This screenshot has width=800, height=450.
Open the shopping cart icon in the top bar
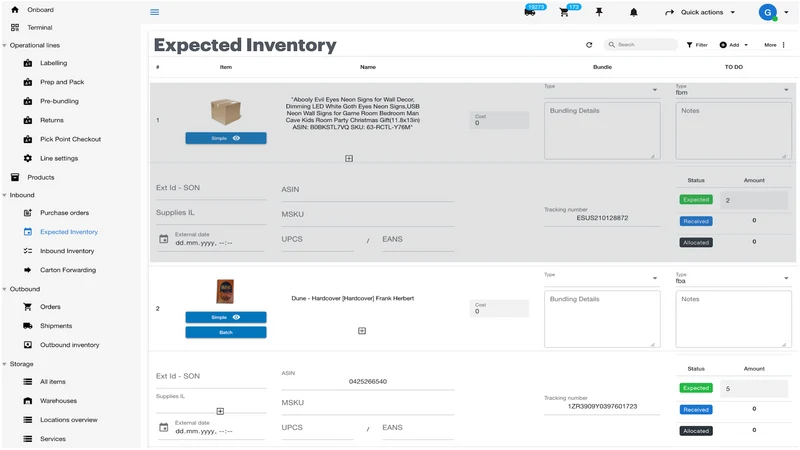click(564, 12)
